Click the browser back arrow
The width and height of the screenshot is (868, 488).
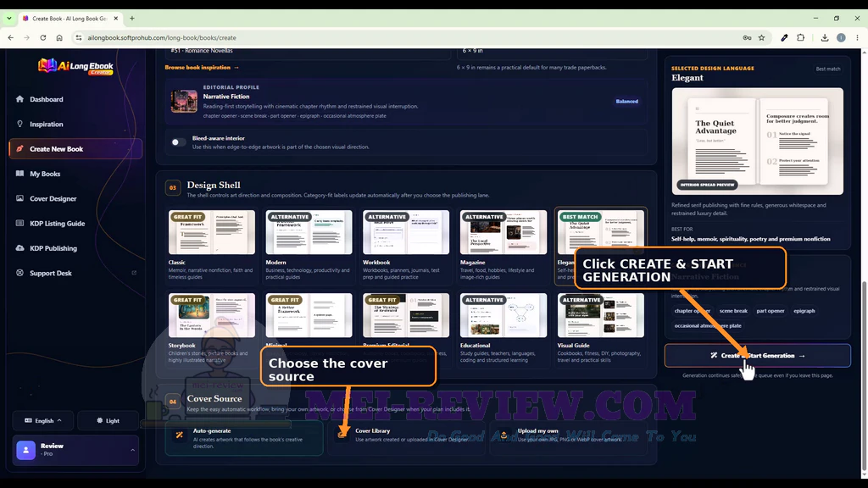click(10, 37)
